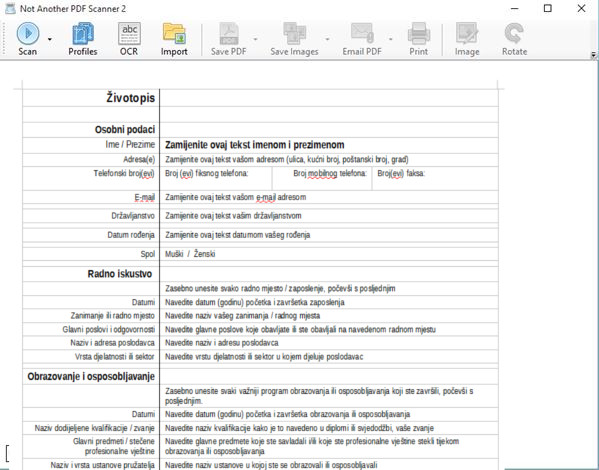
Task: Select the scanned Životopis page thumbnail
Action: click(260, 275)
